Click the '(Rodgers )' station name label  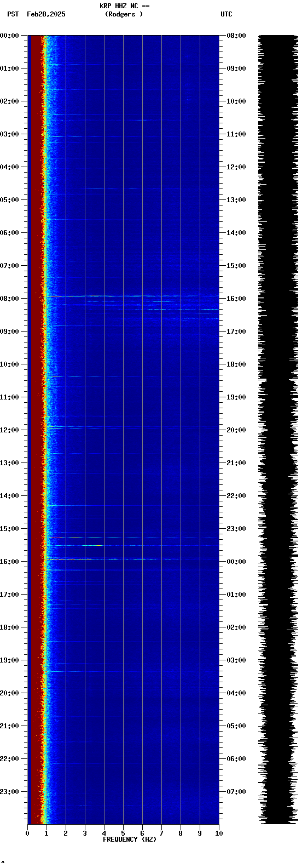pyautogui.click(x=124, y=14)
